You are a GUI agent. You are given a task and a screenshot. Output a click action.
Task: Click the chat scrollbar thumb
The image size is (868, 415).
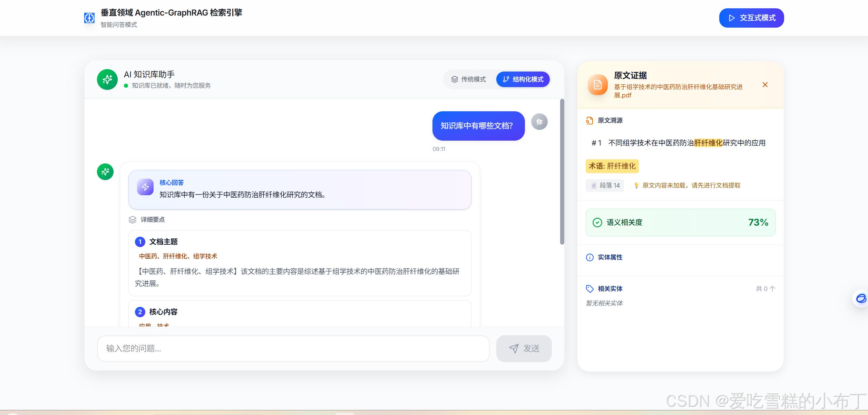562,172
